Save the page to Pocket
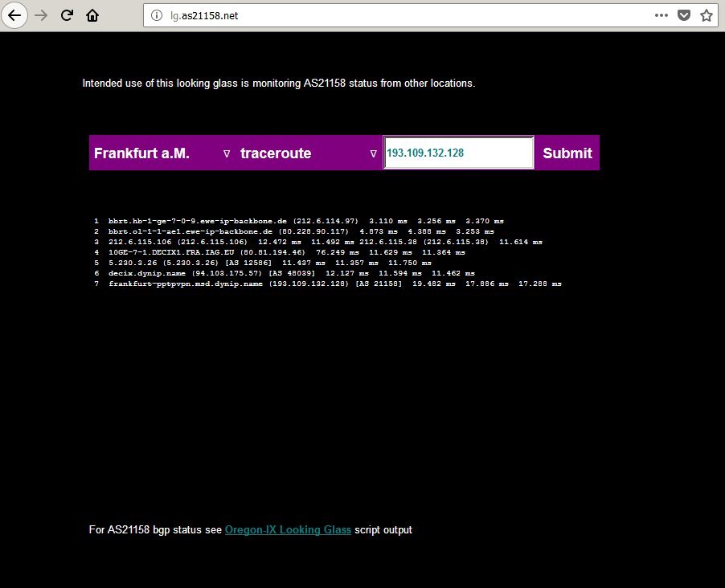 (x=683, y=15)
